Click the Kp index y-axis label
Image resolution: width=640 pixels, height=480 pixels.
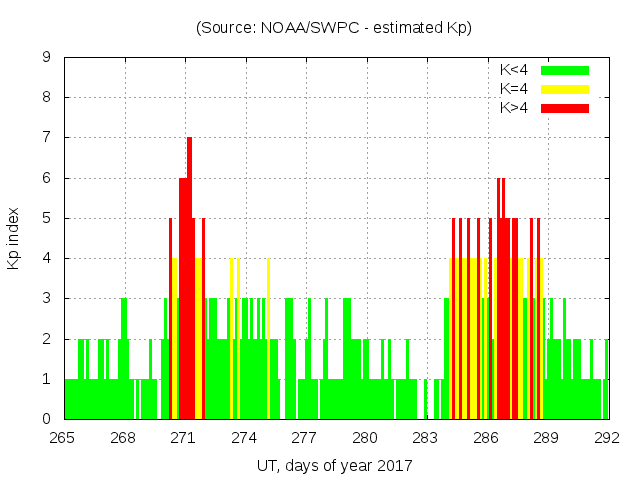point(14,238)
